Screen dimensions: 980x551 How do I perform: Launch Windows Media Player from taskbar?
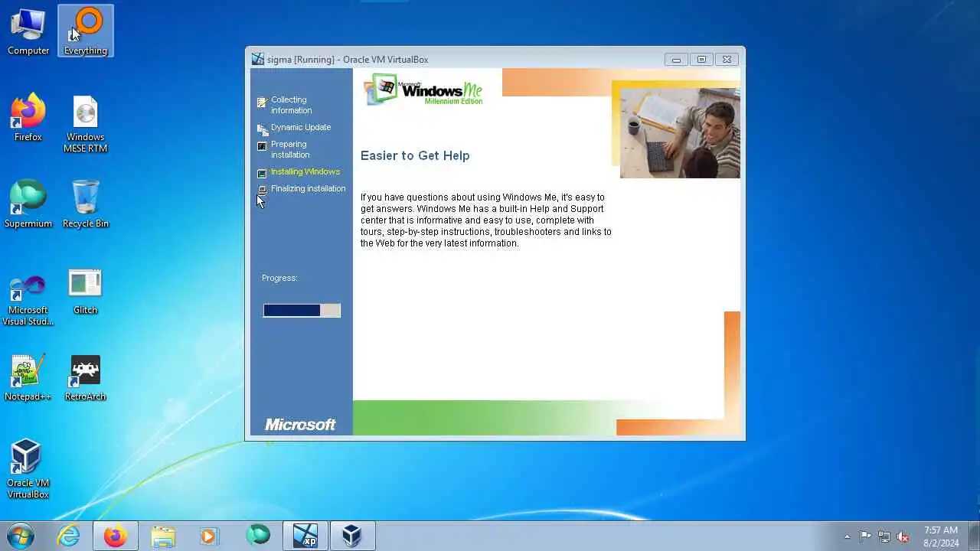click(x=209, y=536)
